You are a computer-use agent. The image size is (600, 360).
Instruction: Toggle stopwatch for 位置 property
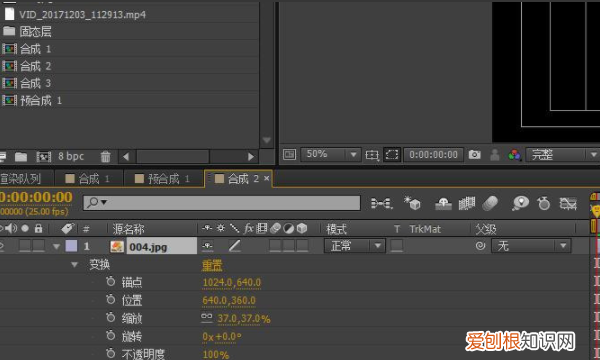[111, 299]
